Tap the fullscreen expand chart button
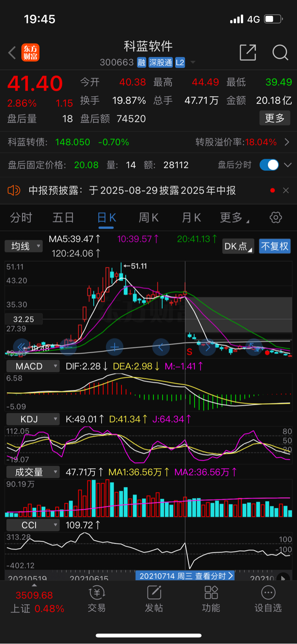The height and width of the screenshot is (644, 297). 254,347
